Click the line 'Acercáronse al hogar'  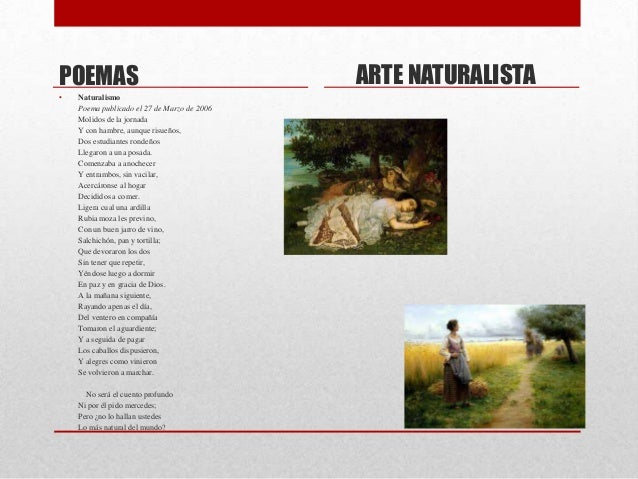point(112,185)
